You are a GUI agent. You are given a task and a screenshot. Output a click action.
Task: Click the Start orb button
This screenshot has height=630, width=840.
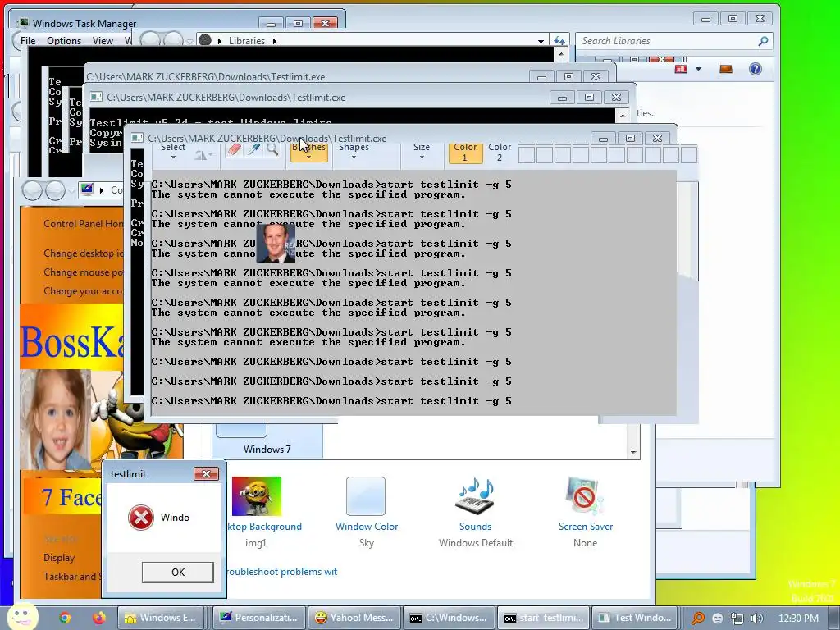[x=22, y=617]
